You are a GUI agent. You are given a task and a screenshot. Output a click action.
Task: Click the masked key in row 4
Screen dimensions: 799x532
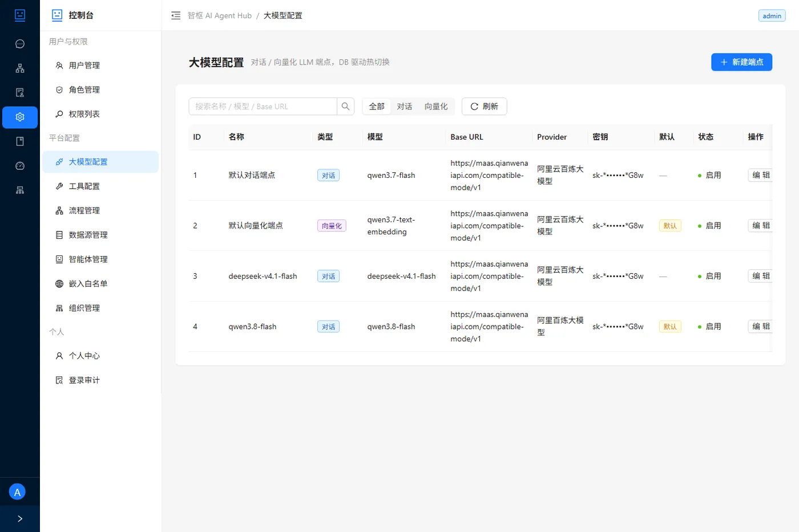618,327
